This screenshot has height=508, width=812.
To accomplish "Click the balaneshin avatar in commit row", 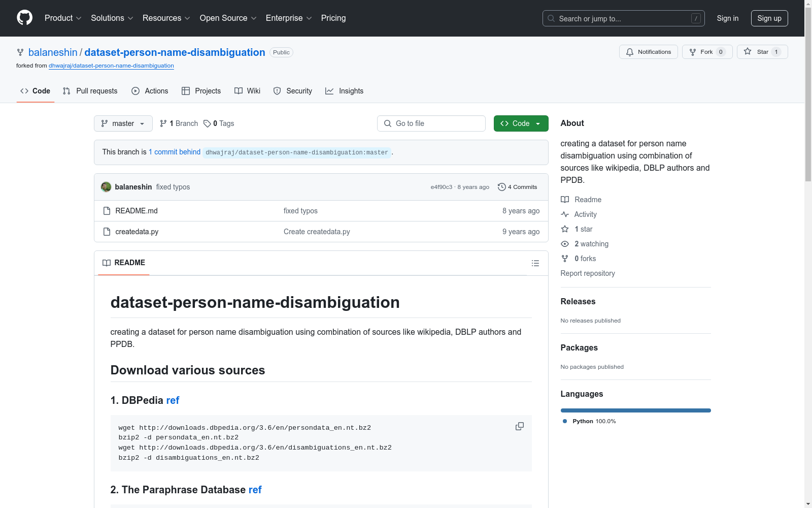I will pos(106,187).
